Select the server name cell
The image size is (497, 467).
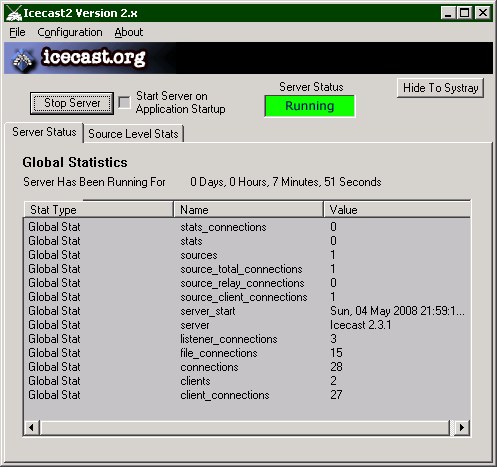195,325
